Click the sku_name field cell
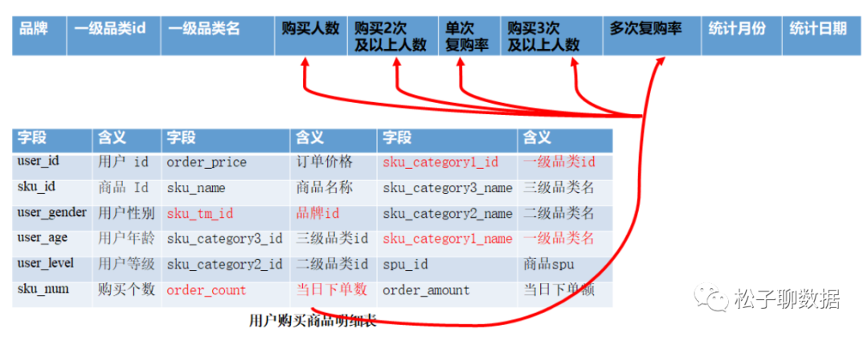Screen dimensions: 868x337 click(226, 192)
